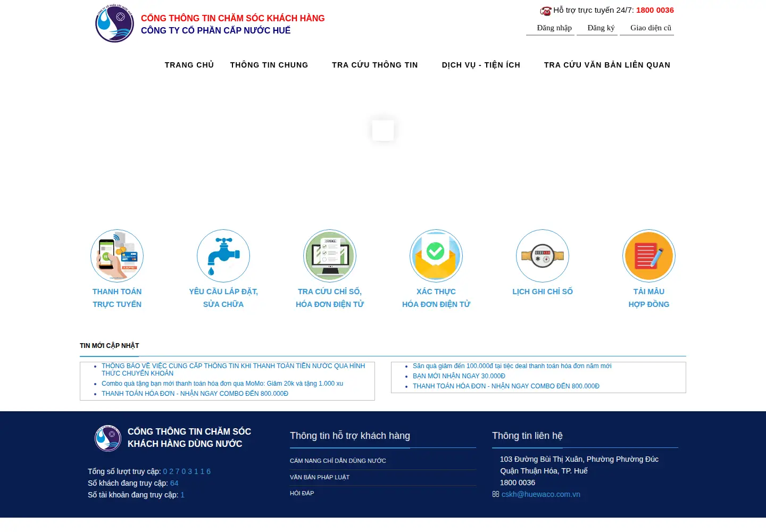Click the orange contract Tải mẫu hợp đồng icon

coord(649,256)
